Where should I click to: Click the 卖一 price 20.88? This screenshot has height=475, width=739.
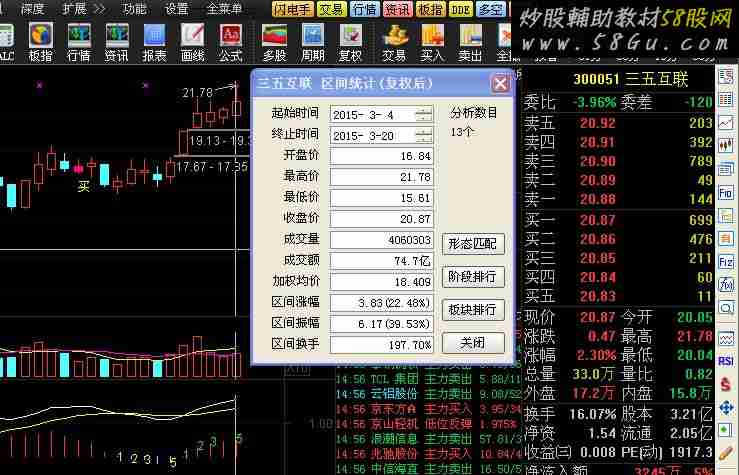click(598, 199)
